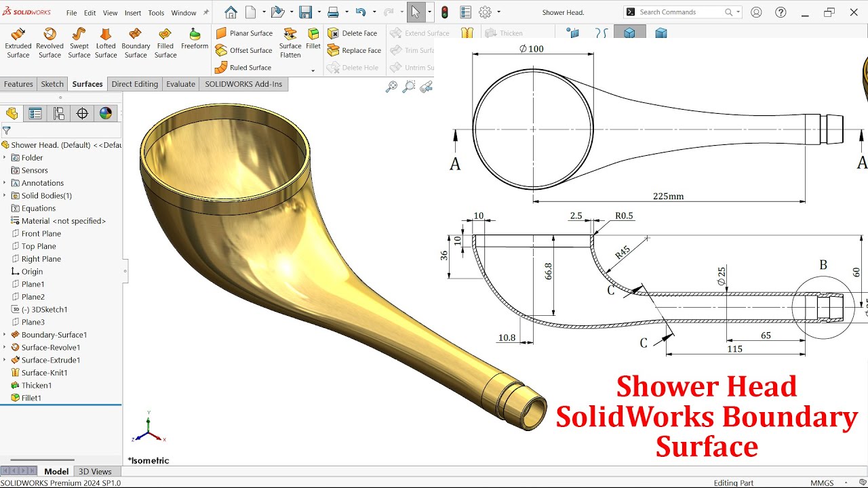The image size is (868, 488).
Task: Open the Help question mark icon
Action: pos(781,12)
